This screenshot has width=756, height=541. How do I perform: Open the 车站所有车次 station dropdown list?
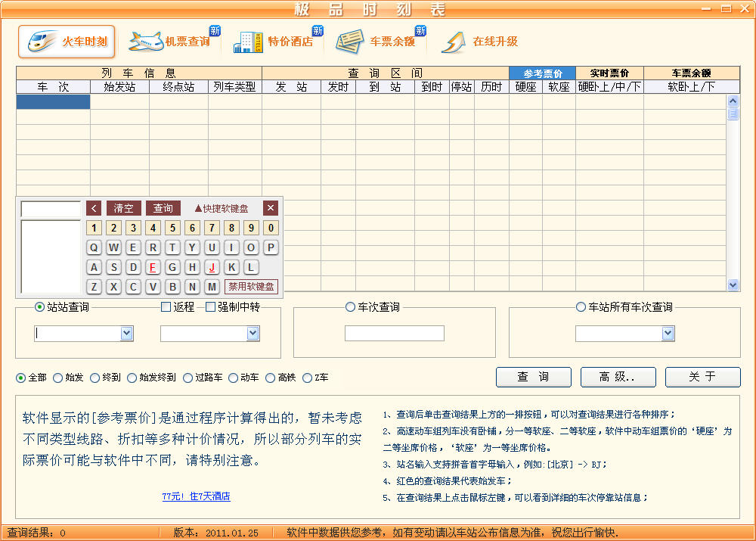[668, 334]
